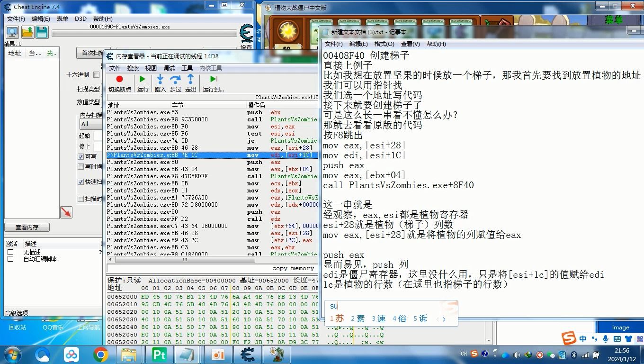Click the open folder icon in Cheat Engine
The image size is (644, 364).
(27, 32)
